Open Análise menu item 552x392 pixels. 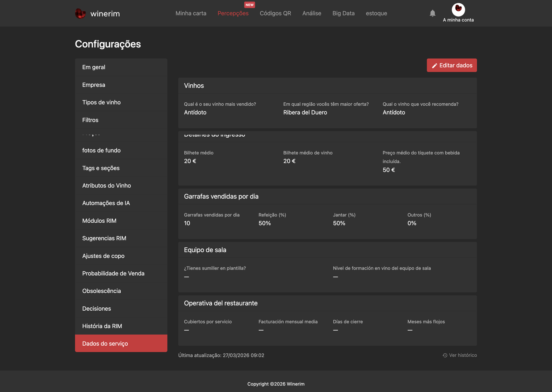pyautogui.click(x=312, y=13)
